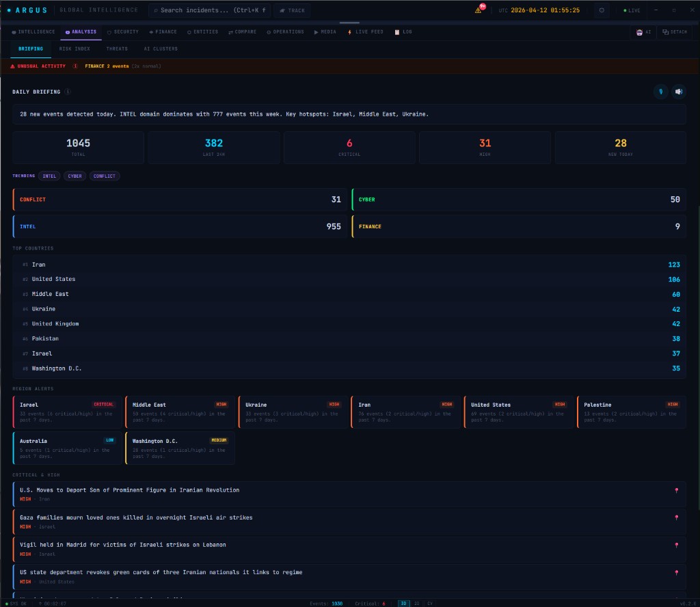Image resolution: width=700 pixels, height=607 pixels.
Task: Open the LIVE FEED tab
Action: point(365,32)
